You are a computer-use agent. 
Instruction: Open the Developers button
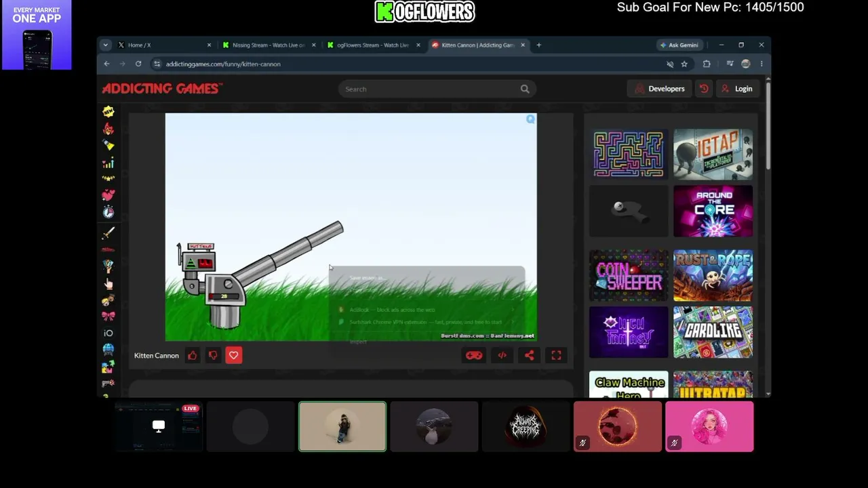coord(660,89)
